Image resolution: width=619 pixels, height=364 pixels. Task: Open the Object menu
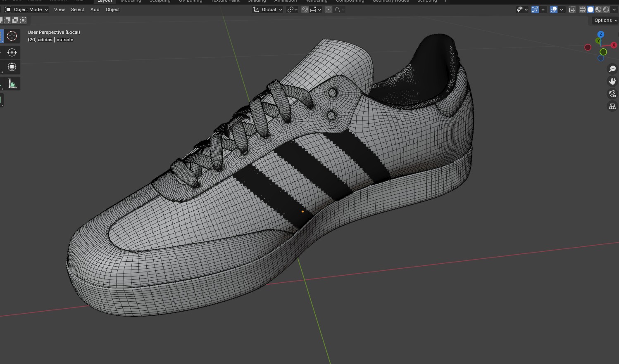click(x=113, y=9)
